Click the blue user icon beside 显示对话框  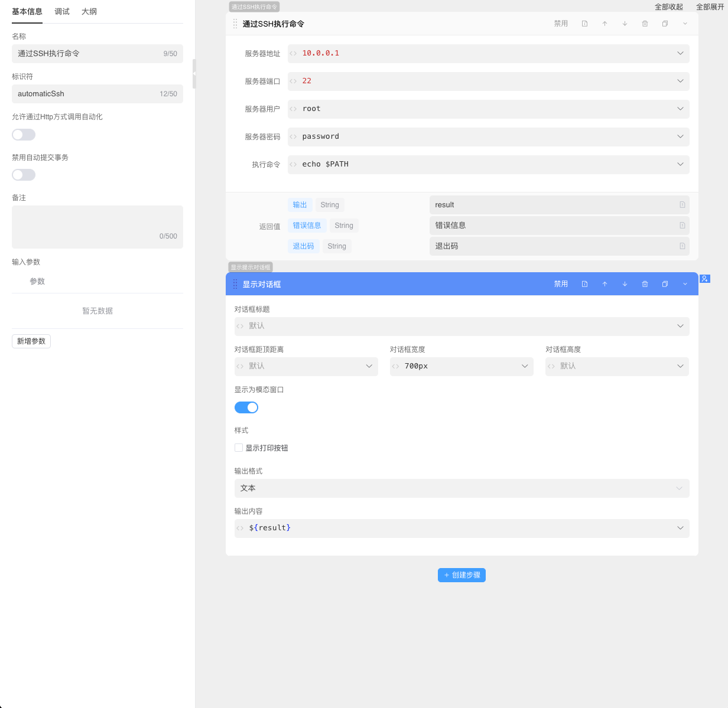pyautogui.click(x=704, y=279)
